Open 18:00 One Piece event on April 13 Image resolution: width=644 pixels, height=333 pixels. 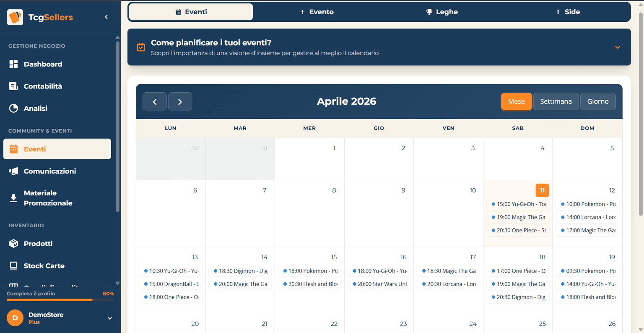pyautogui.click(x=170, y=297)
